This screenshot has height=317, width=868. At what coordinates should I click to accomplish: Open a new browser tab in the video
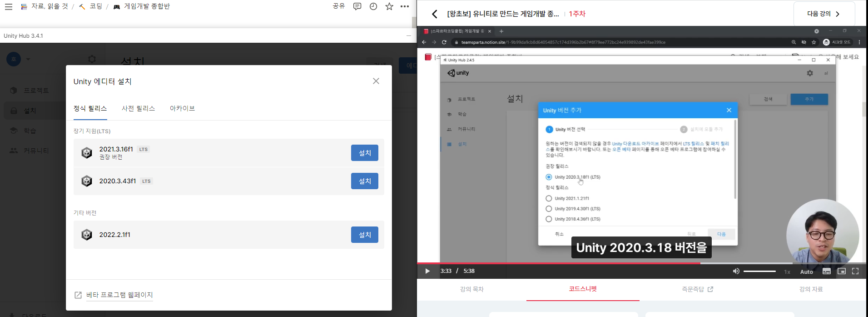(501, 31)
